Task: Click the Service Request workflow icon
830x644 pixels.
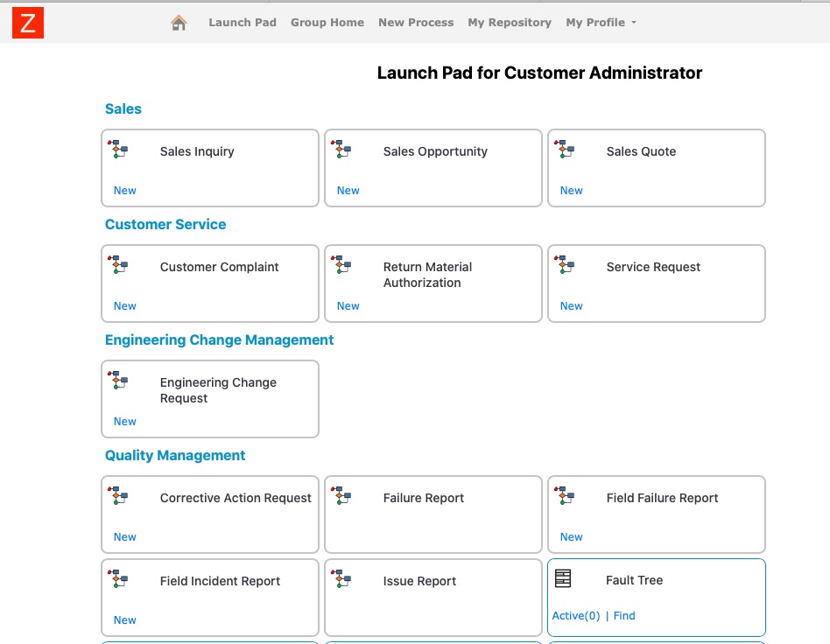Action: (565, 264)
